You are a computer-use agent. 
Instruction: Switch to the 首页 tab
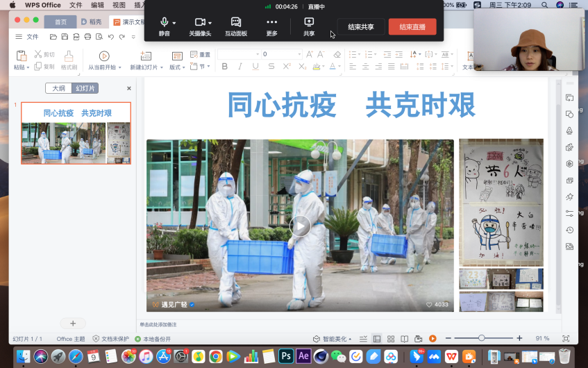point(60,22)
